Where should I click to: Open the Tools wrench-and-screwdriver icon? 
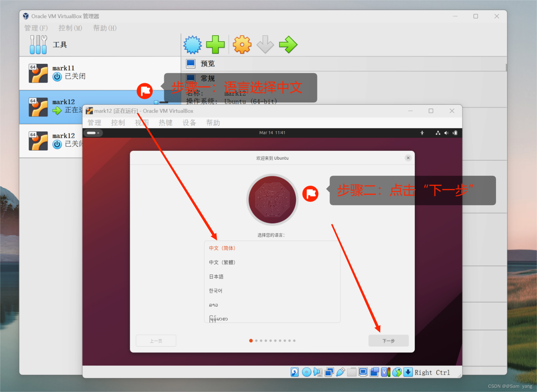[x=38, y=45]
